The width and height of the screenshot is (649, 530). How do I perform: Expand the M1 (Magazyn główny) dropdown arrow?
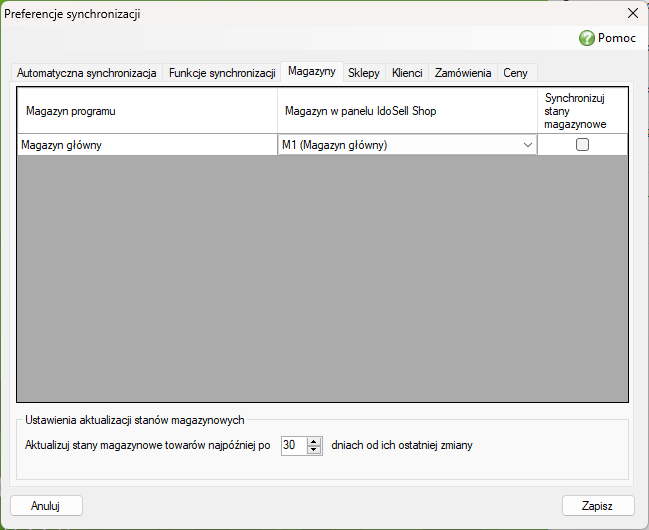(x=528, y=145)
